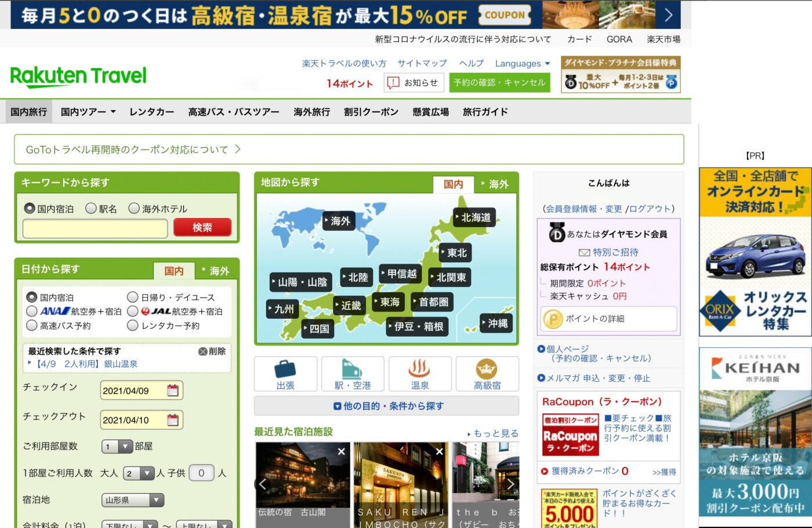
Task: Select the レンタカー予約 radio button
Action: click(133, 326)
